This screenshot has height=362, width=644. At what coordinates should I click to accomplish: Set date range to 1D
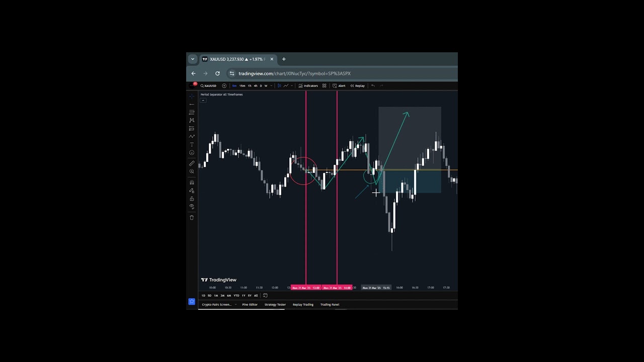click(x=203, y=296)
